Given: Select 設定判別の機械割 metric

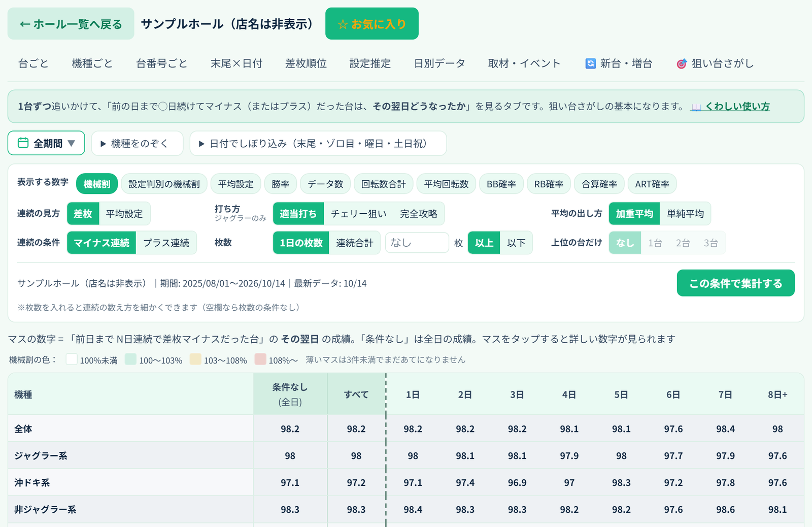Looking at the screenshot, I should point(164,184).
